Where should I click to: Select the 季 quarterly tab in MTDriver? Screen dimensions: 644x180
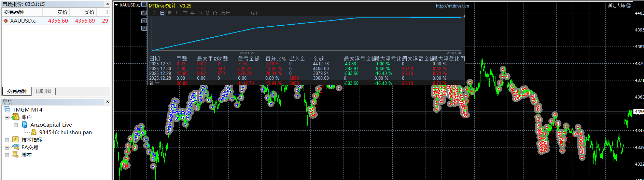(185, 13)
